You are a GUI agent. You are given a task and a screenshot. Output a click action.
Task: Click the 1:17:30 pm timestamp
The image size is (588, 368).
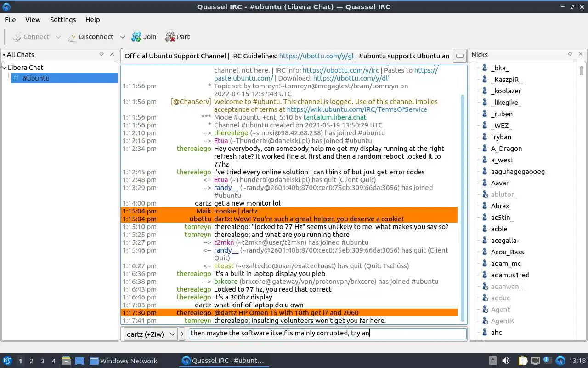(x=139, y=313)
